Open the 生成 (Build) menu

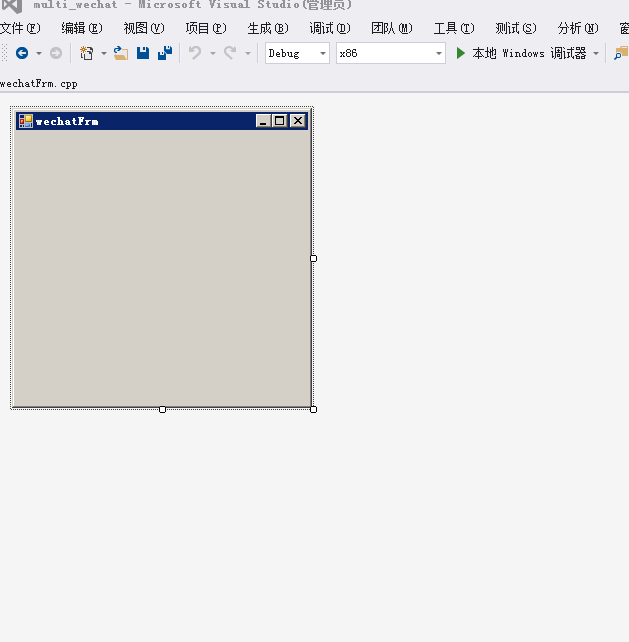click(267, 28)
